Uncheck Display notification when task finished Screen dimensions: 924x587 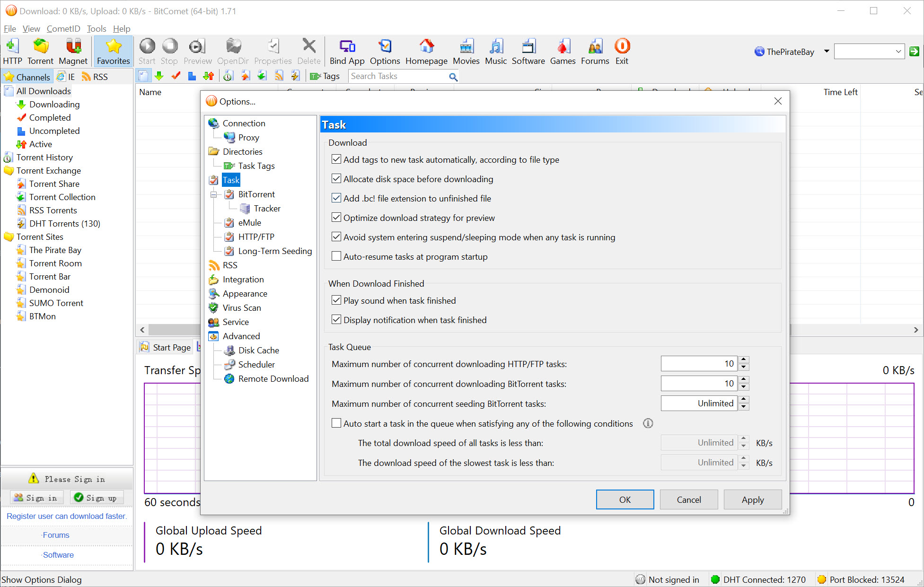336,320
